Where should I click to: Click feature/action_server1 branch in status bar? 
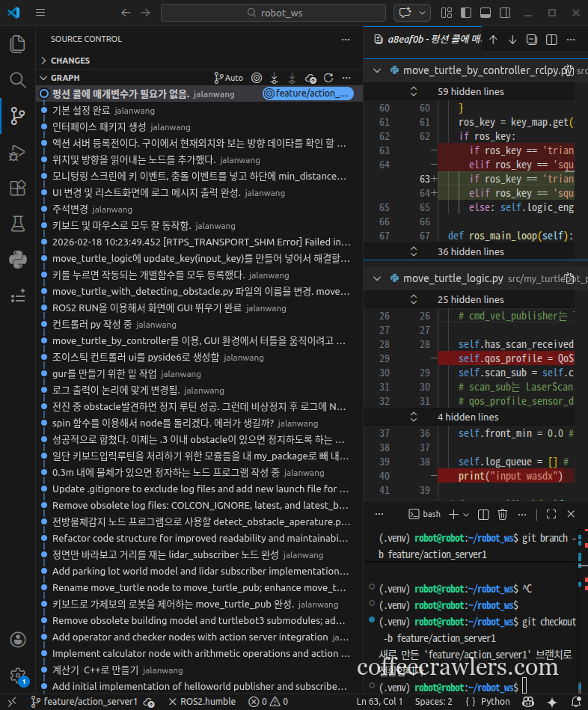click(x=84, y=701)
